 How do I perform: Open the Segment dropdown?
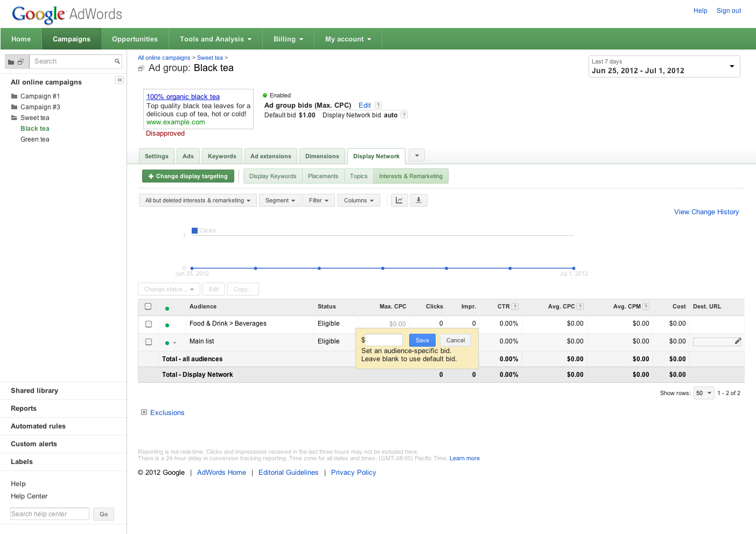[x=280, y=200]
